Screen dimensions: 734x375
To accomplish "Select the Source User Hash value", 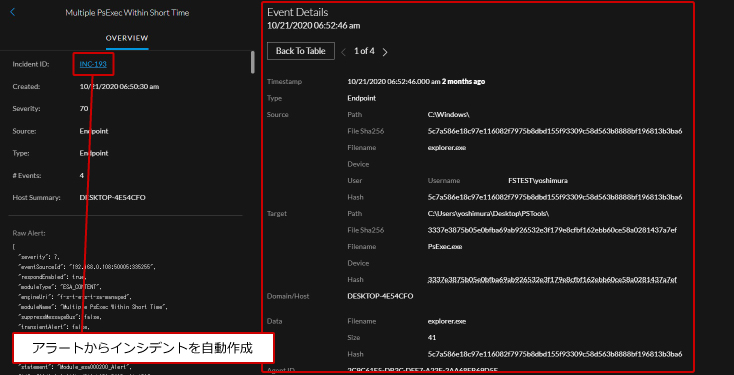I will [555, 197].
